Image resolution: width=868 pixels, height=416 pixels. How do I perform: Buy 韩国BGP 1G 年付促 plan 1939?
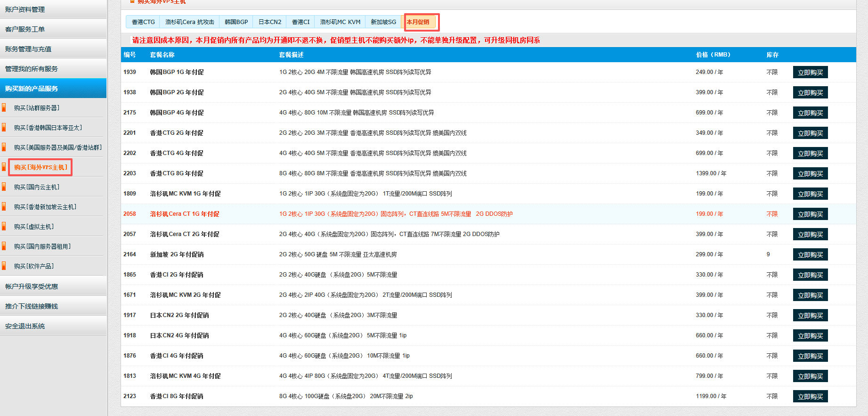(810, 72)
